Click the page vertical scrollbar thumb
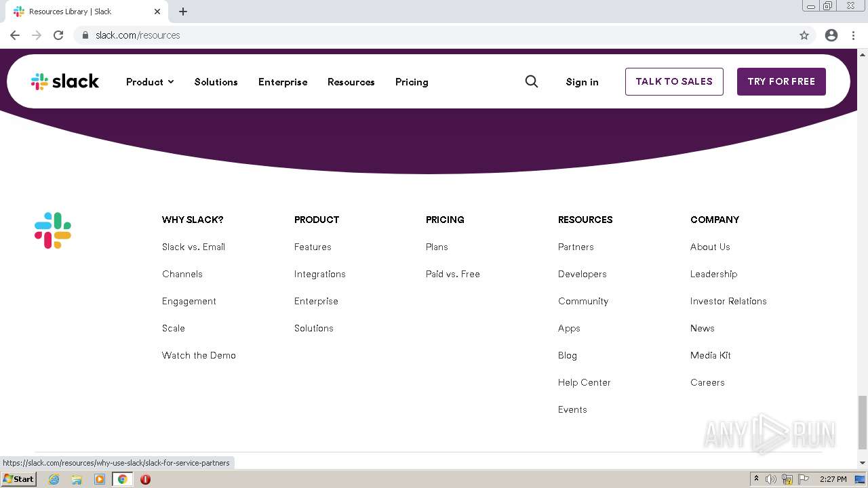The image size is (868, 488). [863, 423]
